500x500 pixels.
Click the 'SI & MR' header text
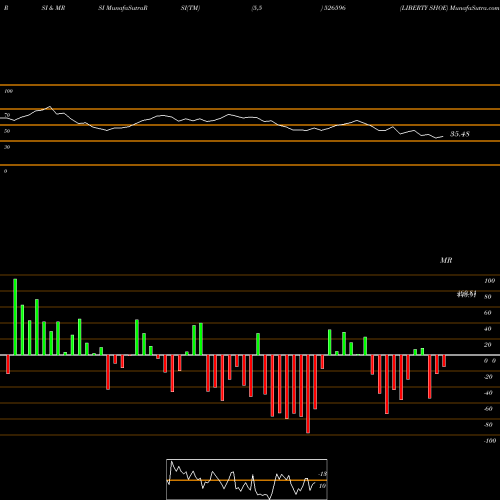click(53, 8)
